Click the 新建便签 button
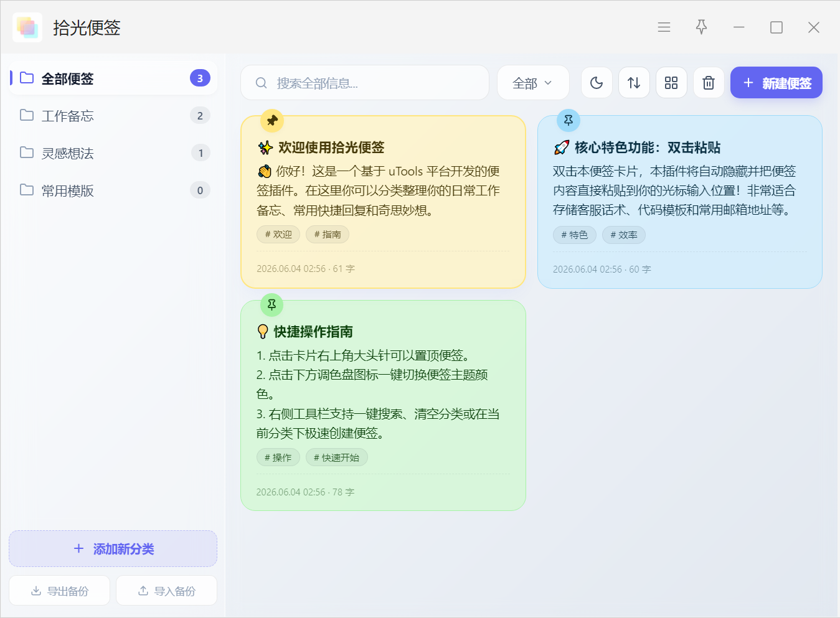This screenshot has height=618, width=840. click(776, 83)
